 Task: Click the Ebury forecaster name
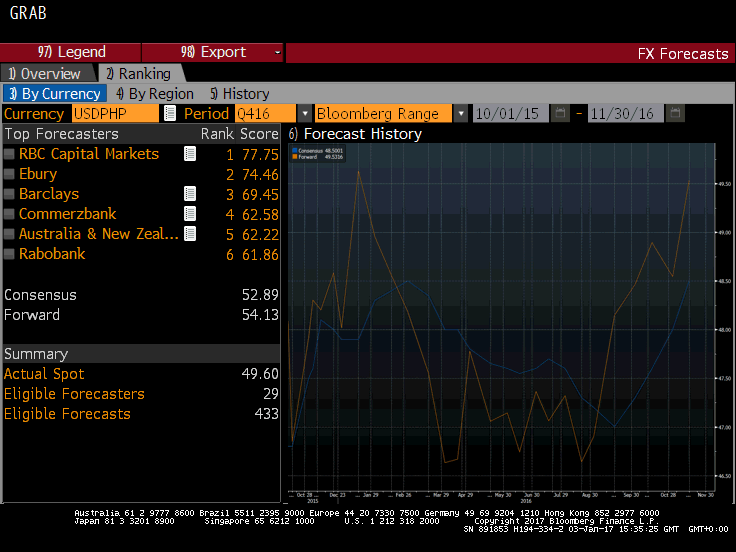38,174
